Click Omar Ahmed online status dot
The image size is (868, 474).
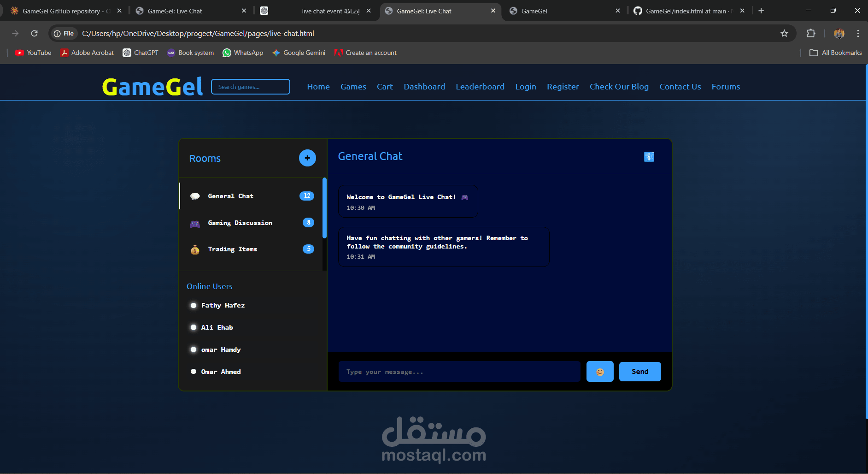coord(194,372)
